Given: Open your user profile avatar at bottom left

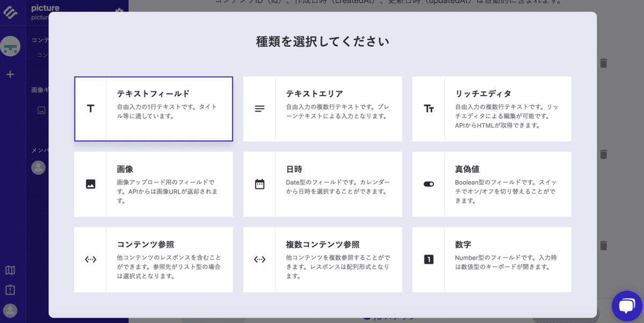Looking at the screenshot, I should [10, 311].
